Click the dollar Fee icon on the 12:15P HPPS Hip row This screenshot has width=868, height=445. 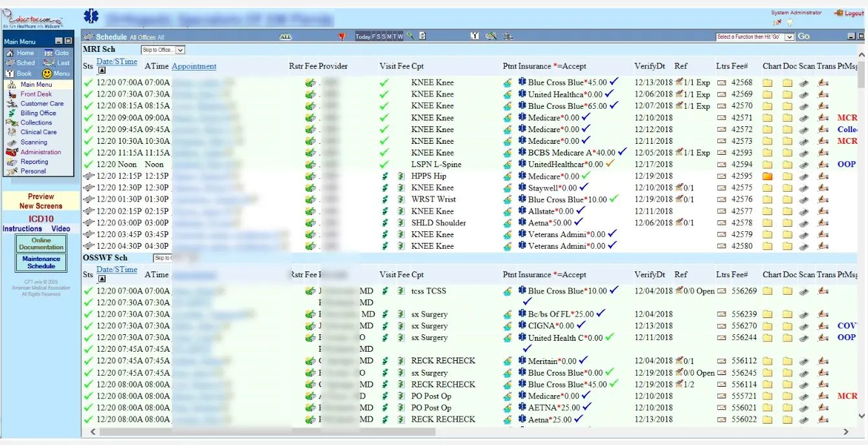click(400, 176)
